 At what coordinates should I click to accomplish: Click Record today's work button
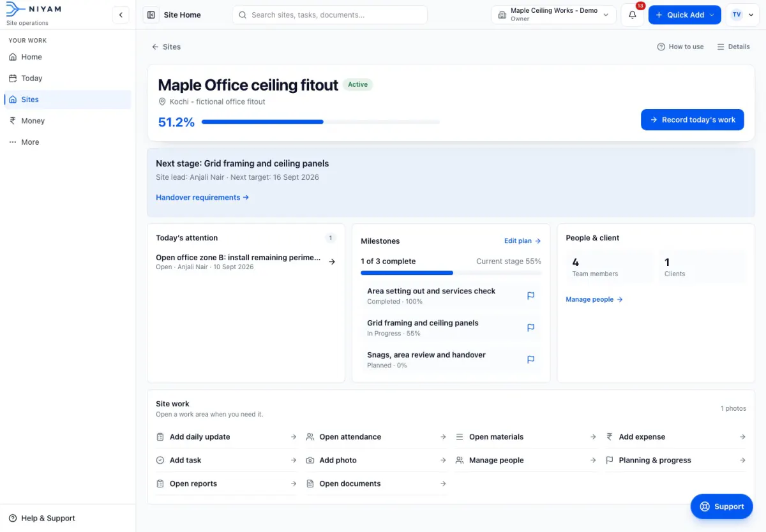693,120
